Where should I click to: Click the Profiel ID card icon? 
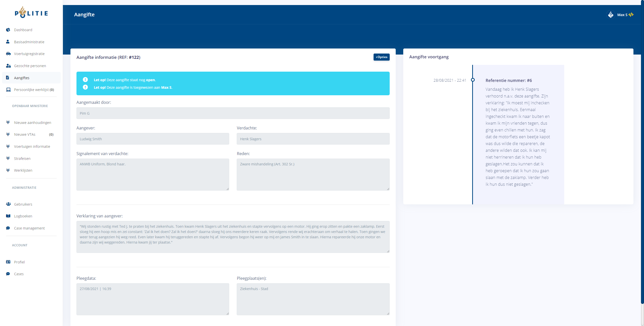8,262
